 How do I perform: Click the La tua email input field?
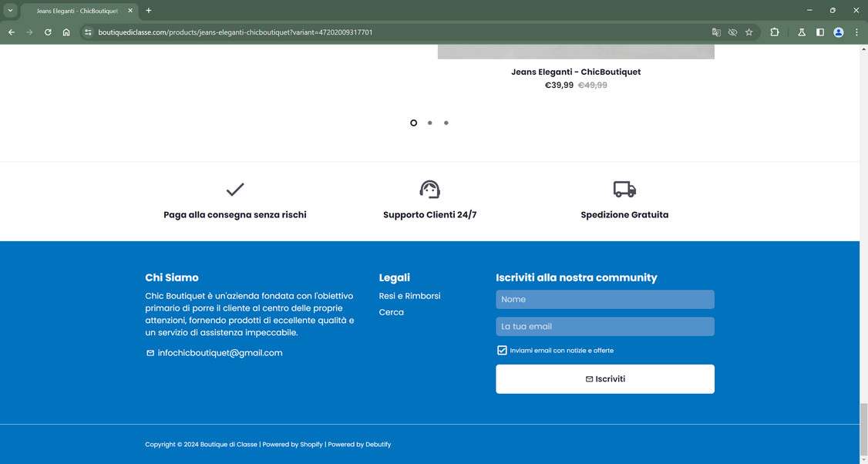[x=605, y=326]
